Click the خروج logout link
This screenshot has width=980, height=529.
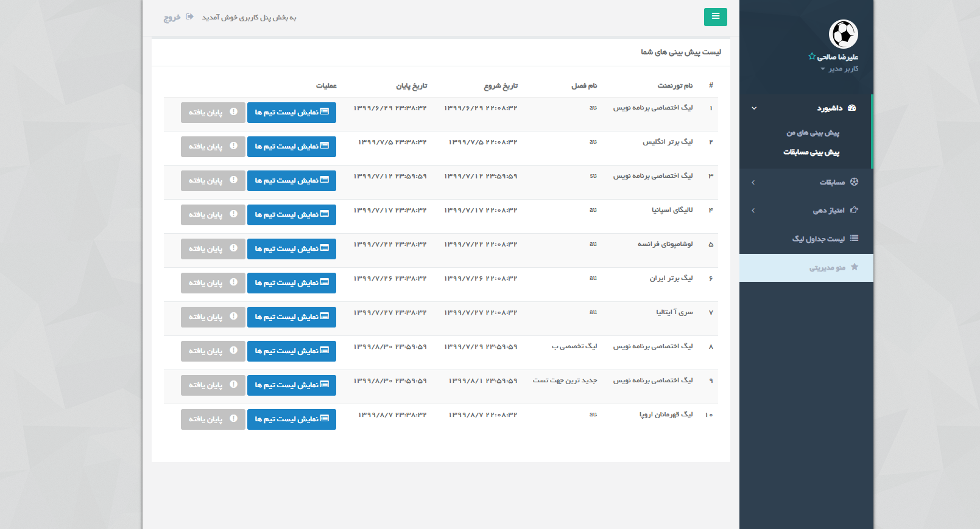tap(172, 18)
